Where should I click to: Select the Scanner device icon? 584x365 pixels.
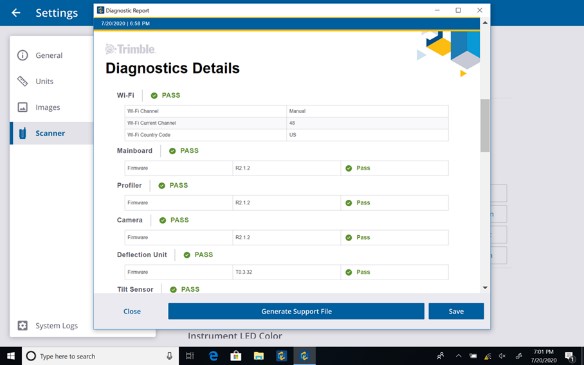(x=22, y=133)
